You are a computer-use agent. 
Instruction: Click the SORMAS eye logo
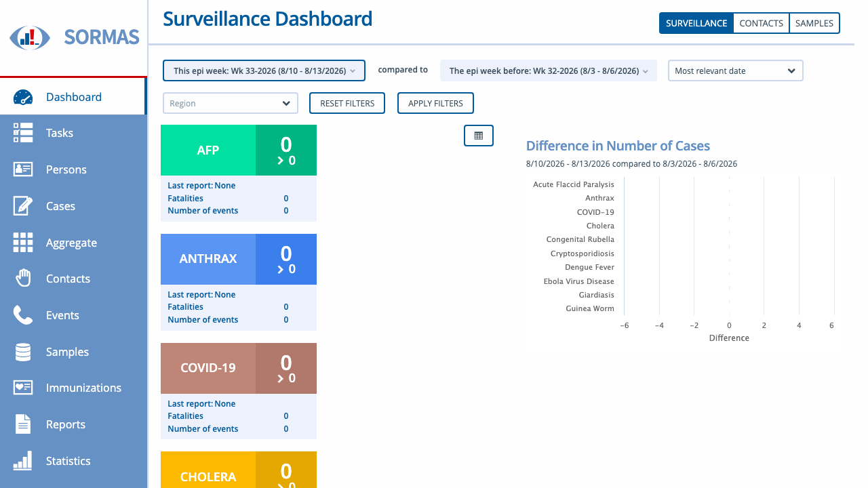click(x=30, y=37)
